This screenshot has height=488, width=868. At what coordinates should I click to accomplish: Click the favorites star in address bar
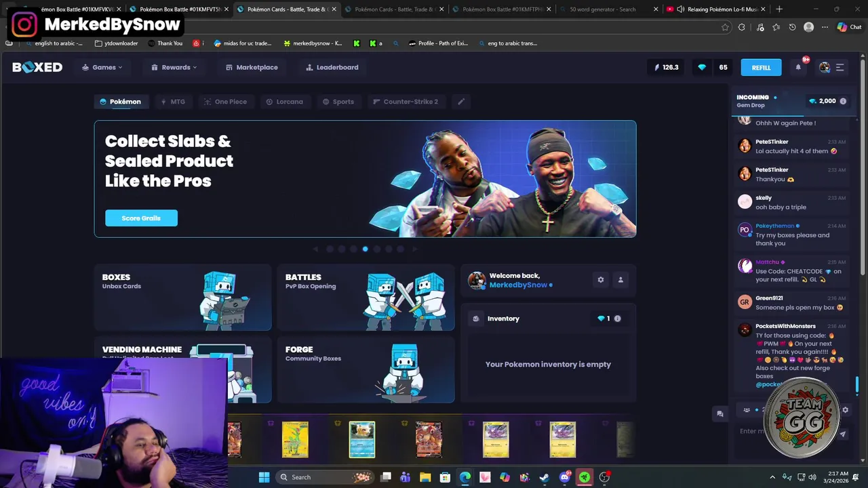click(725, 27)
